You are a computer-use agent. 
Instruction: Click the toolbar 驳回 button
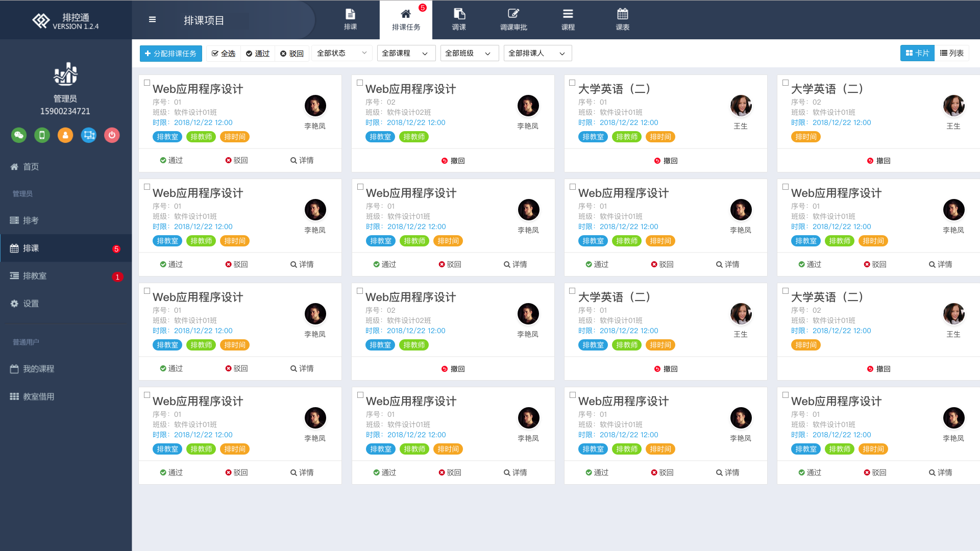(292, 53)
